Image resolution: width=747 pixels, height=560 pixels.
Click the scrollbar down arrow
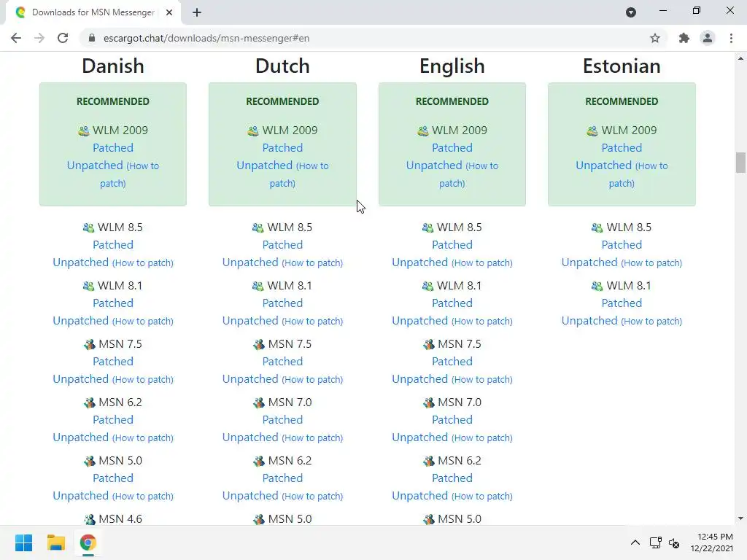tap(740, 518)
